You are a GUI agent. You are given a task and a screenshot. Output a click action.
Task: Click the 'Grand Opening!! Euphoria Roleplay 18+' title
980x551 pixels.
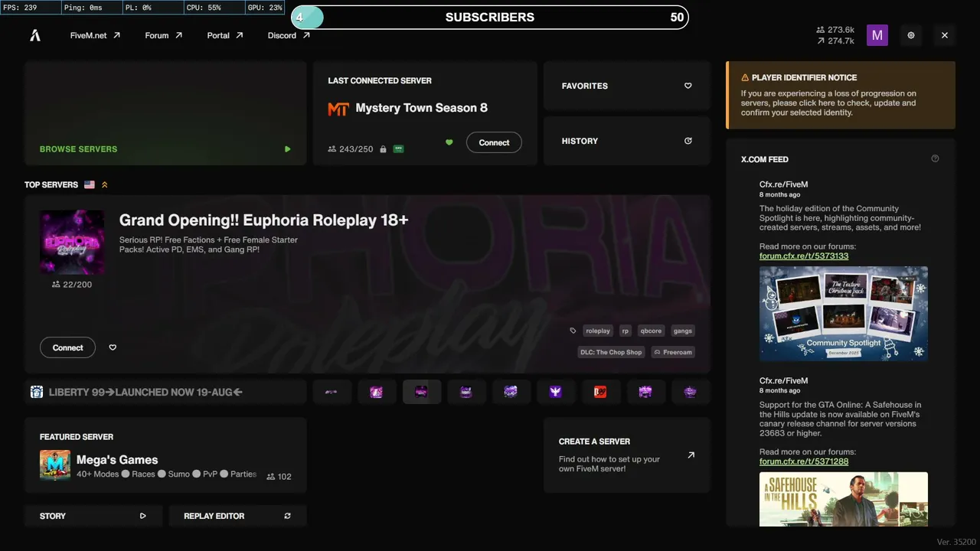264,220
